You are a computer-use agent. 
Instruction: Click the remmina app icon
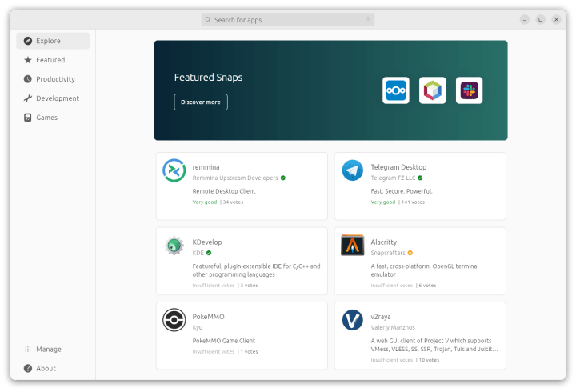174,170
